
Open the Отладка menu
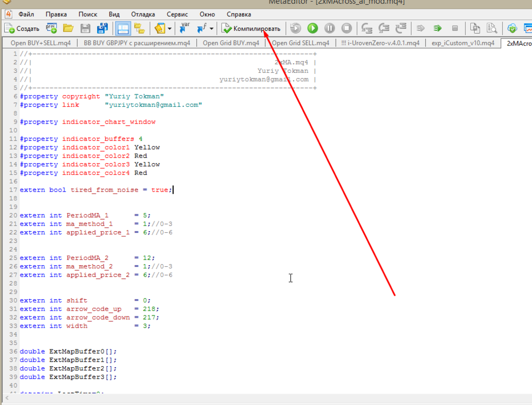(x=143, y=14)
